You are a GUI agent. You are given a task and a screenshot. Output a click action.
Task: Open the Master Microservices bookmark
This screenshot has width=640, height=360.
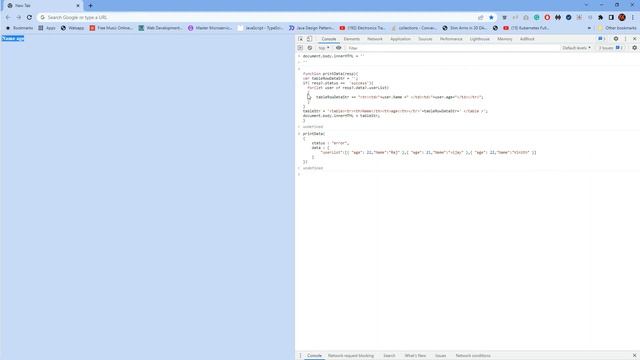[x=210, y=28]
